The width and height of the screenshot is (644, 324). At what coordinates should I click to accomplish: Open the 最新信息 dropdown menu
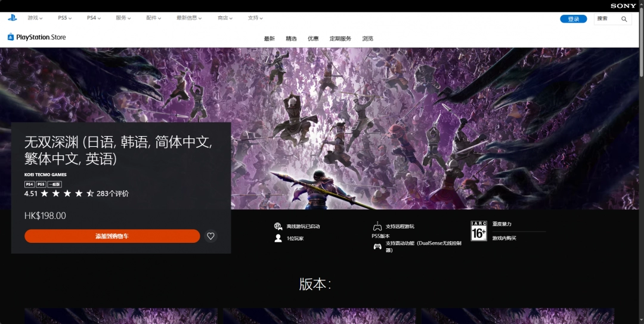[189, 18]
